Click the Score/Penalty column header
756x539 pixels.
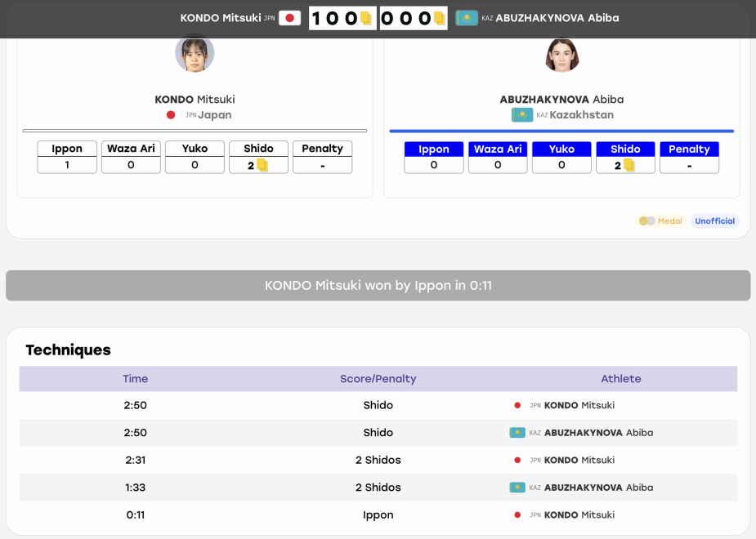click(x=378, y=379)
